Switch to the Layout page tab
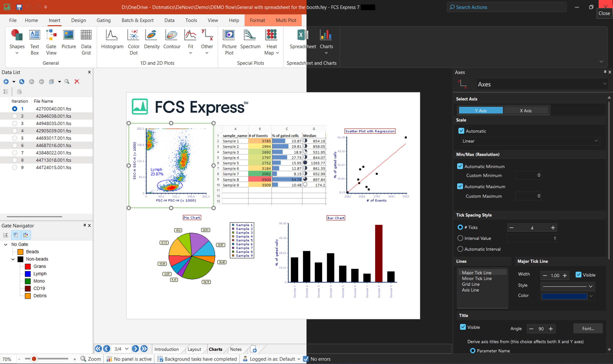Image resolution: width=613 pixels, height=364 pixels. [194, 349]
